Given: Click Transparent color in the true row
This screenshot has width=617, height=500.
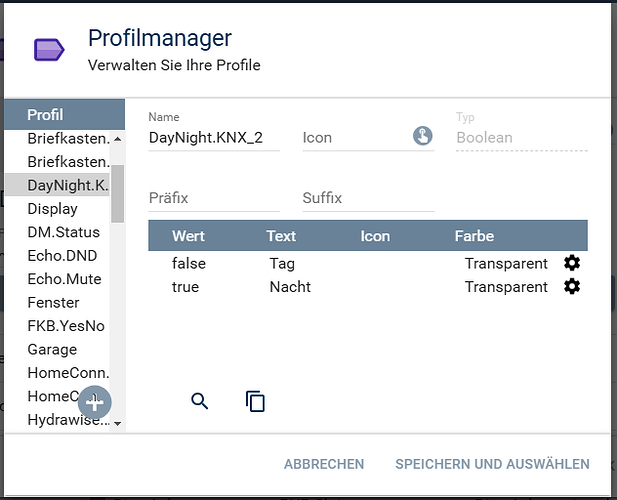Looking at the screenshot, I should (x=506, y=287).
